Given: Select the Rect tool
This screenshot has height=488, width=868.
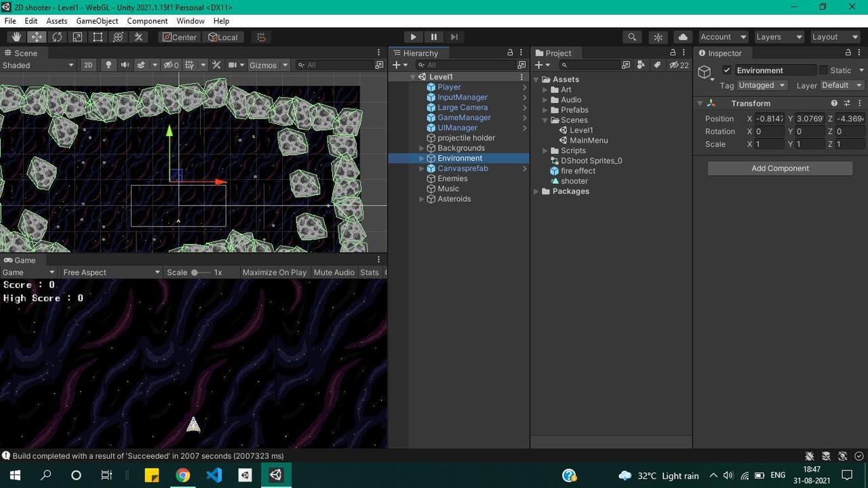Looking at the screenshot, I should tap(98, 37).
